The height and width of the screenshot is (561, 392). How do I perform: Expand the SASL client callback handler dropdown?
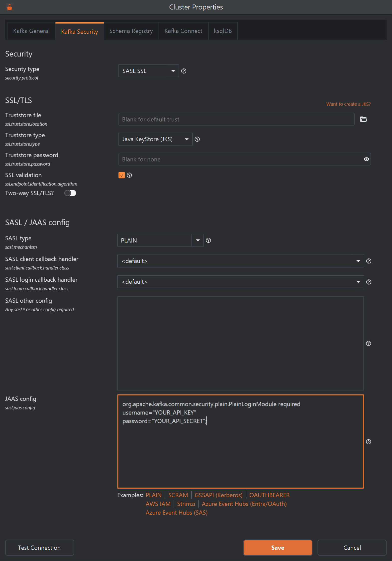pyautogui.click(x=241, y=261)
